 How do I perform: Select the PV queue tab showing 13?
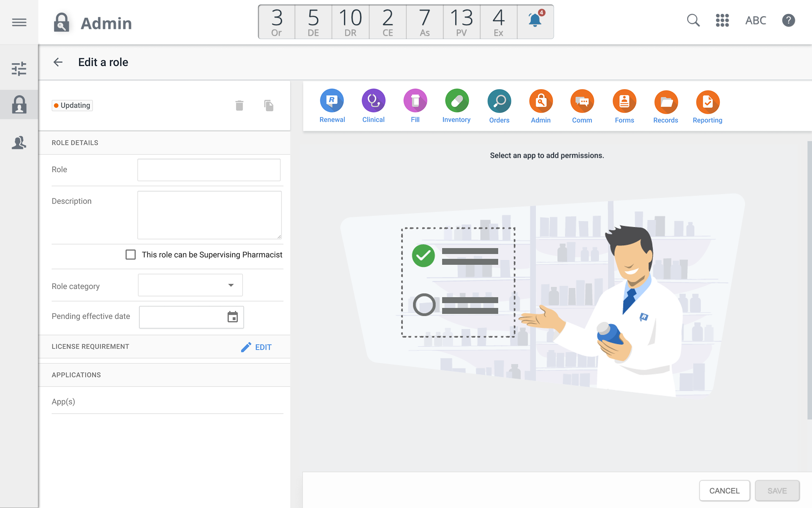pos(462,22)
